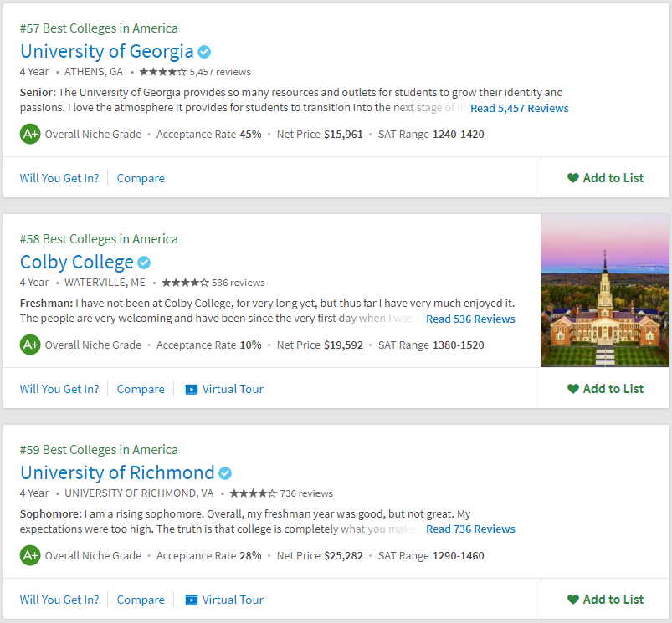Click '4 Year' label under University of Richmond
The image size is (672, 623).
(34, 493)
